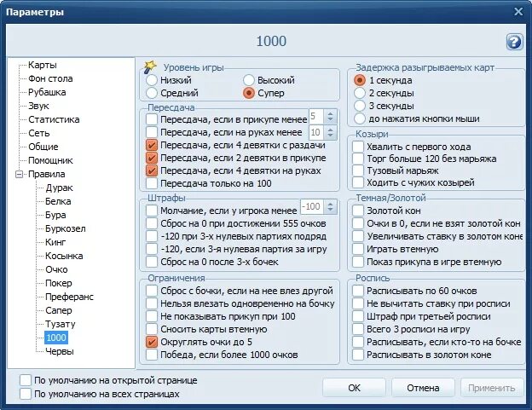Choose the Высокий game level
532x410 pixels.
point(249,80)
